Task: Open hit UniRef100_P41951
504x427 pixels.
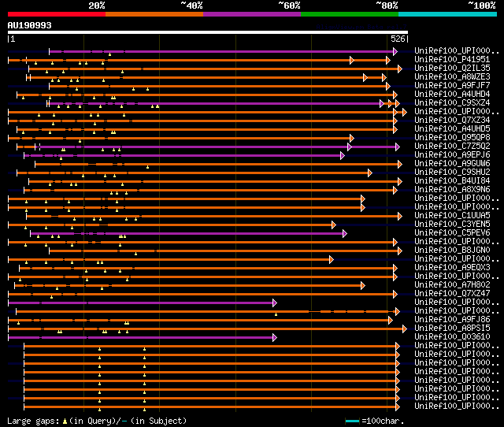Action: click(x=452, y=59)
